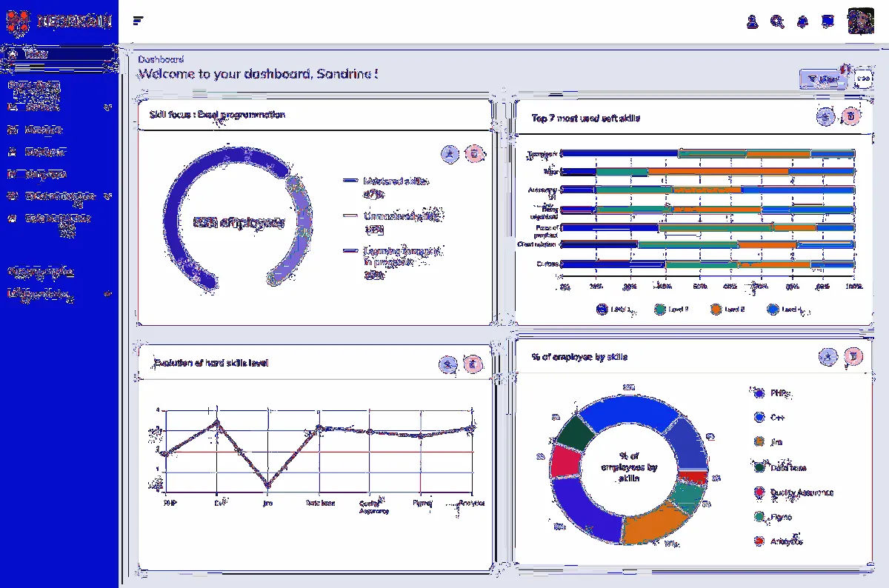Click the house icon in the sidebar

[13, 54]
